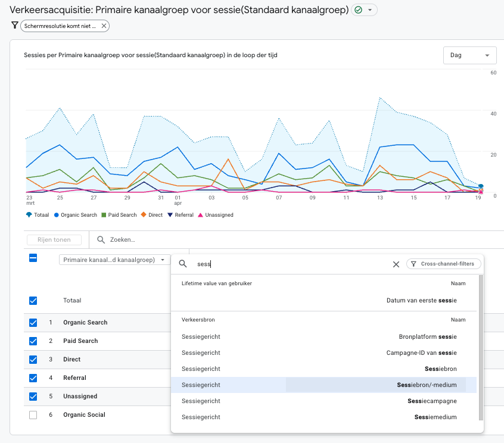Toggle the Paid Search legend item
The image size is (504, 443).
click(x=119, y=215)
